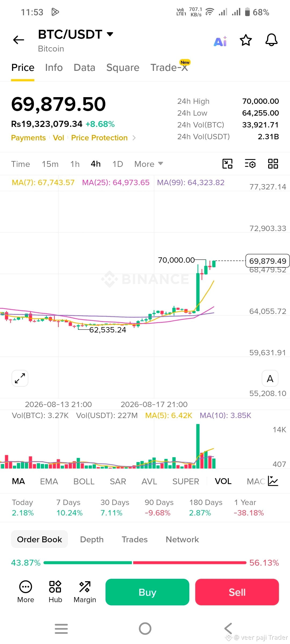The image size is (290, 644).
Task: Toggle the EMA indicator
Action: point(49,481)
